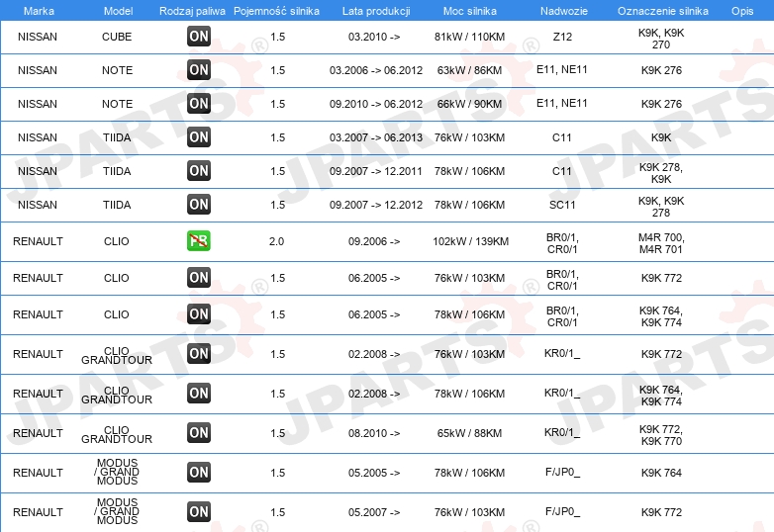
Task: Select the 102kW / 139KM power cell
Action: point(470,241)
